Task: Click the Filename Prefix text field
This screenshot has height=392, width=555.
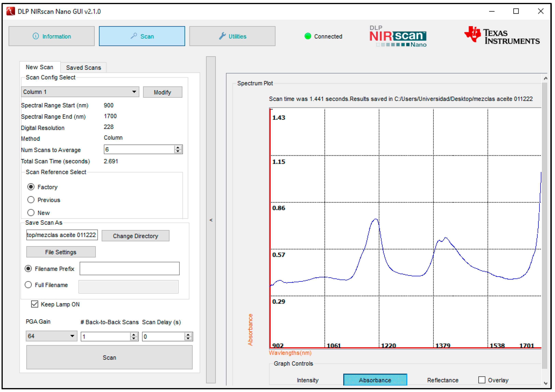Action: [129, 268]
